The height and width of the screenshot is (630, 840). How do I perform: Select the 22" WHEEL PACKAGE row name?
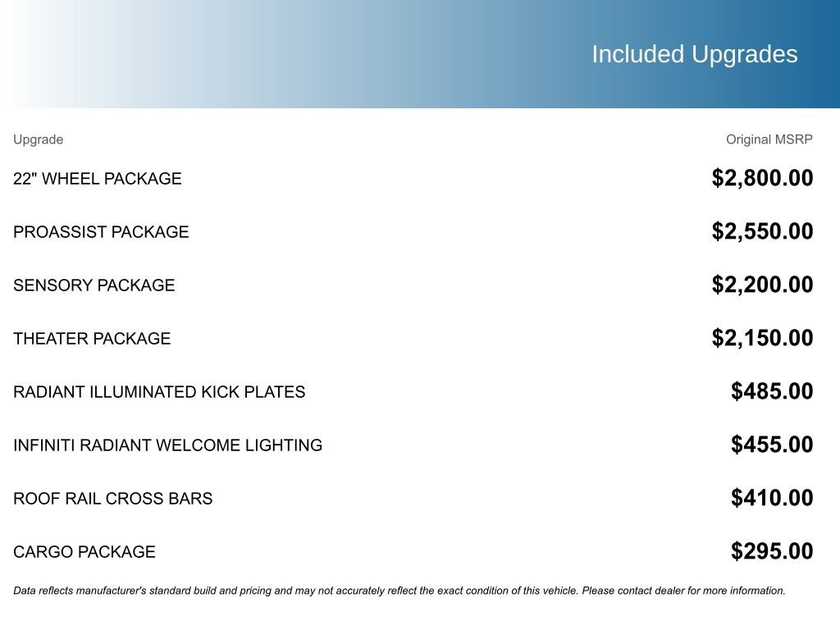coord(98,179)
